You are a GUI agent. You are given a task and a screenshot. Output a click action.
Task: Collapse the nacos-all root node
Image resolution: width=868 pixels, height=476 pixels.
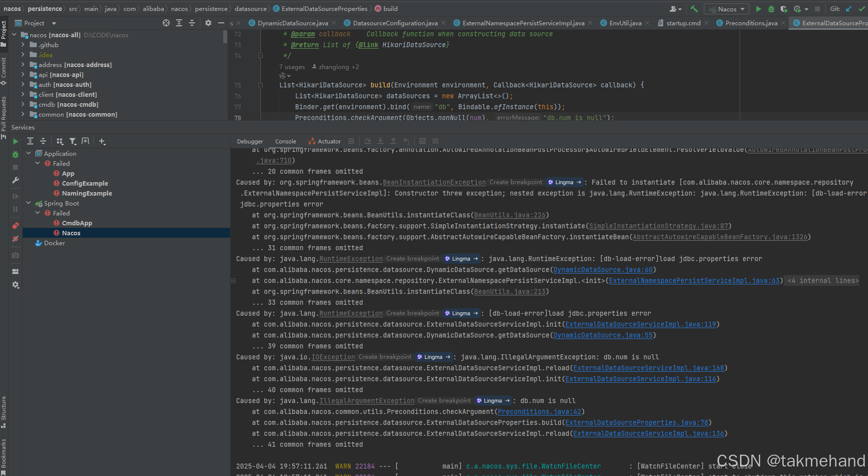pyautogui.click(x=14, y=35)
